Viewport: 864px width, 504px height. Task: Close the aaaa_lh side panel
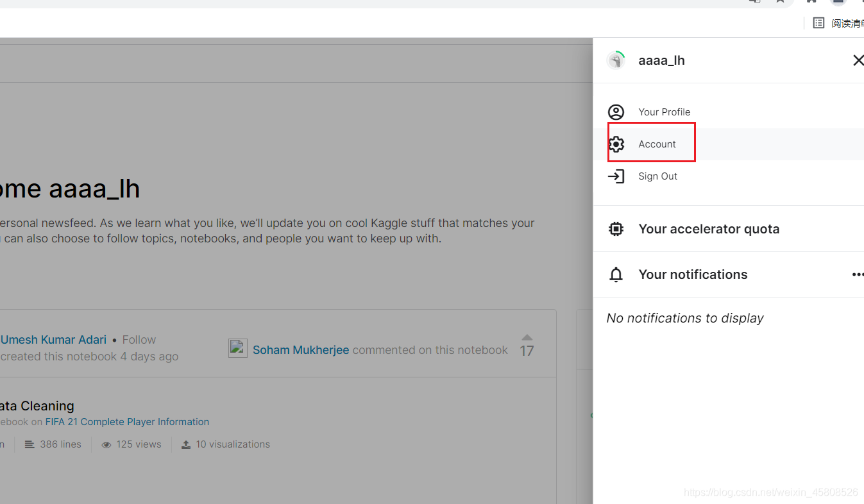point(858,60)
